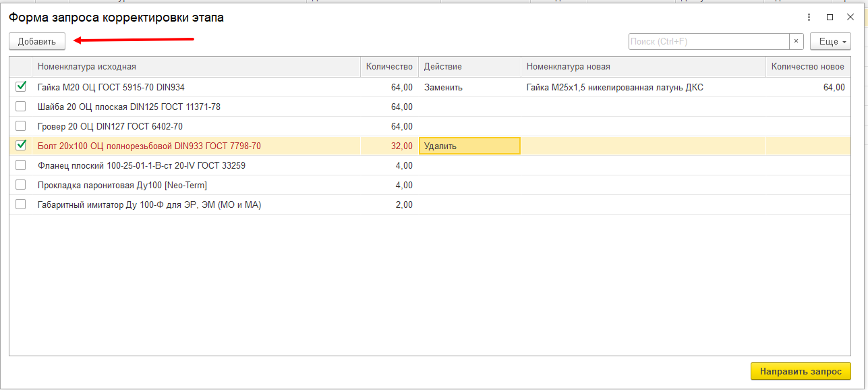
Task: Select the Заменить action cell
Action: click(x=469, y=87)
